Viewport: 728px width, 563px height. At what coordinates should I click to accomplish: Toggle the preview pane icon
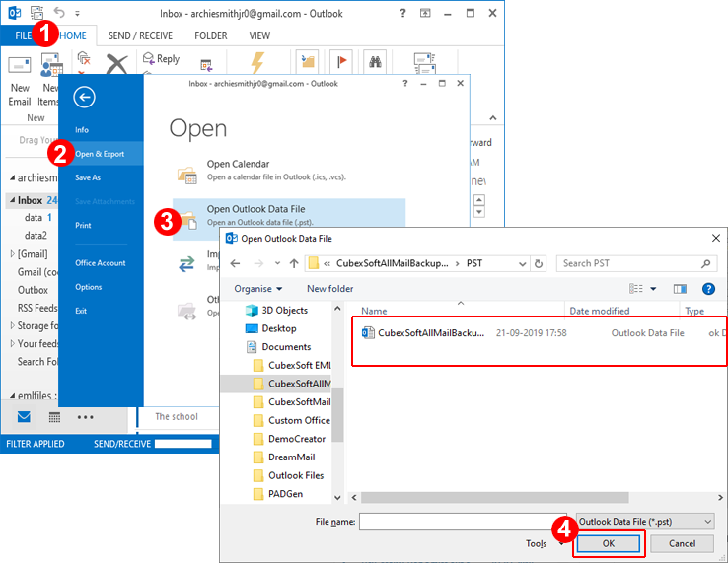pyautogui.click(x=680, y=289)
